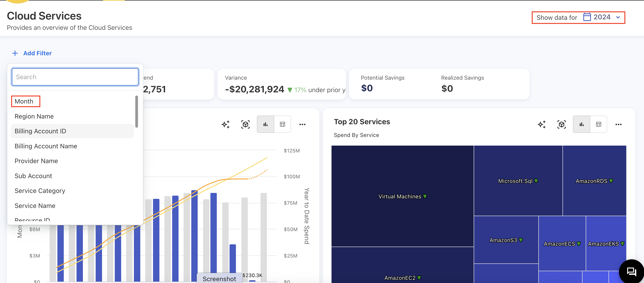Open the 3D cube drill-down icon on Top 20 Services
Screen dimensions: 644x283
pyautogui.click(x=562, y=124)
